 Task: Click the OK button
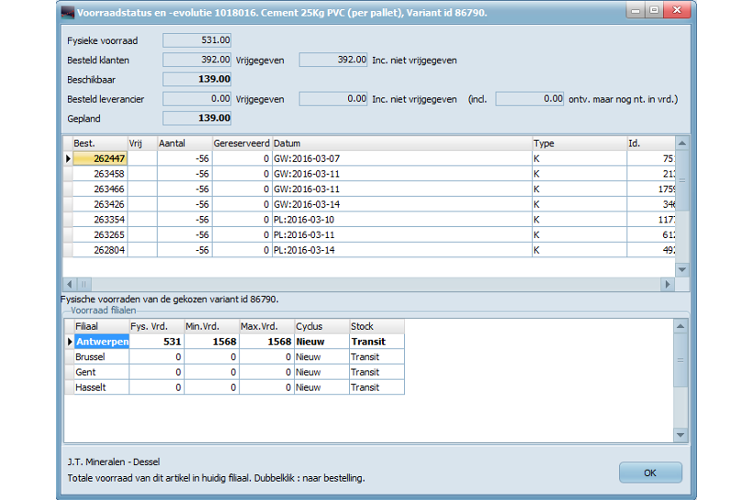[x=650, y=473]
